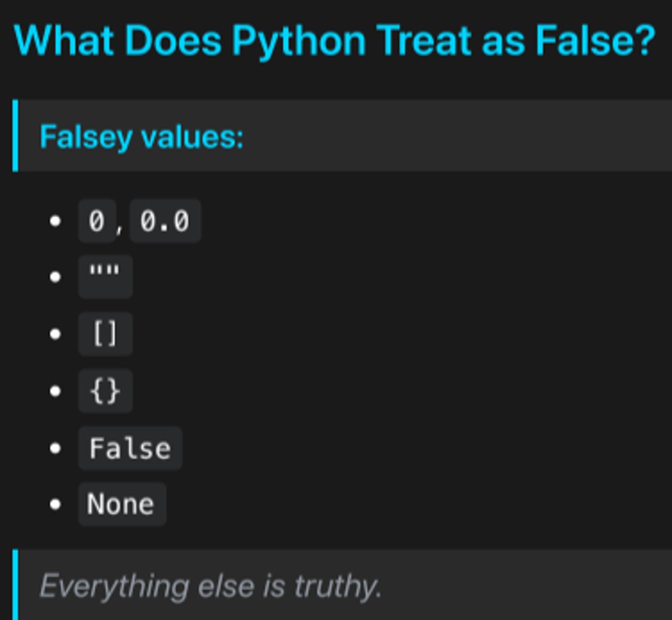Viewport: 672px width, 620px height.
Task: Click the word Python in the heading
Action: point(299,41)
